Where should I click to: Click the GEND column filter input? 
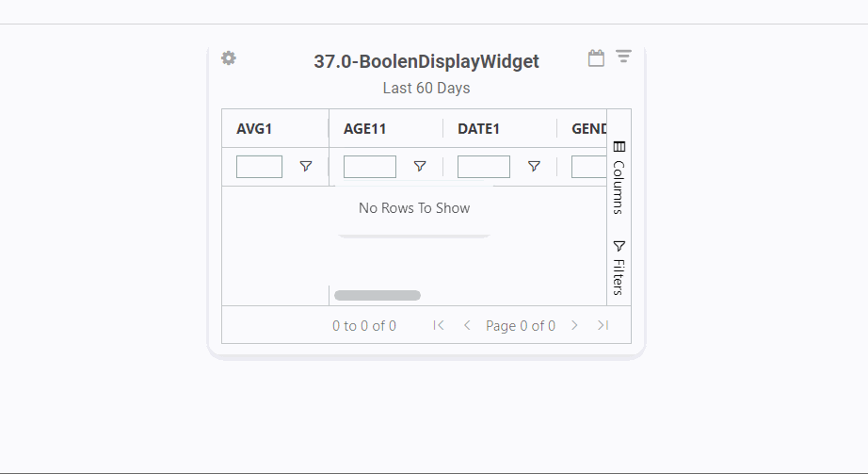click(588, 167)
